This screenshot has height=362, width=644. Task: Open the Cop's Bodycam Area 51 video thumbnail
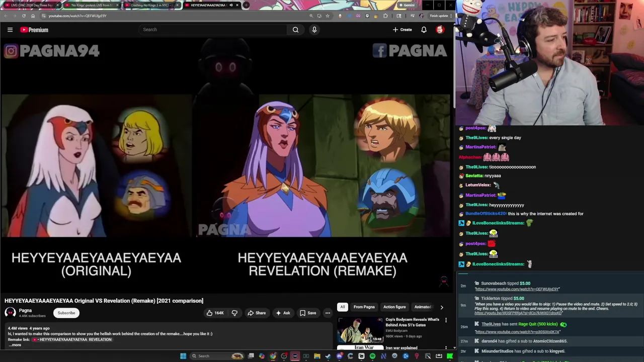tap(360, 329)
